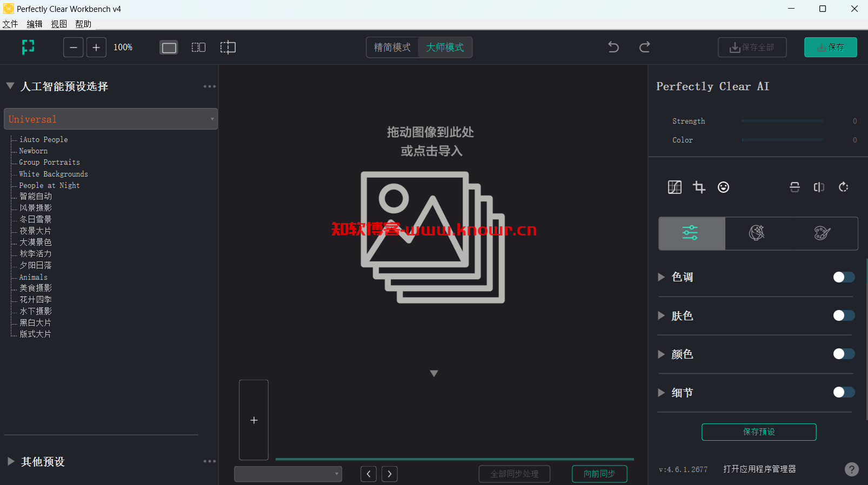The image size is (868, 485).
Task: Click the rotate clockwise icon
Action: click(843, 187)
